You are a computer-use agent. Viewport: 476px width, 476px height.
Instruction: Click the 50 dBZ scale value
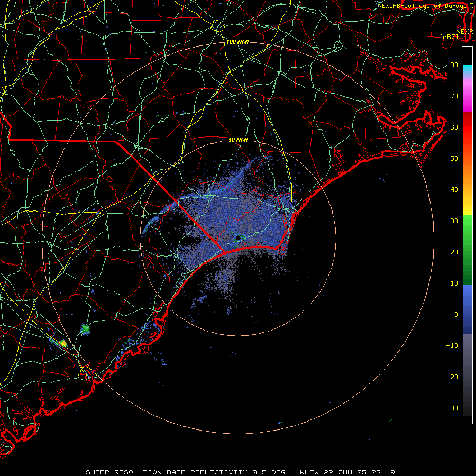[454, 159]
